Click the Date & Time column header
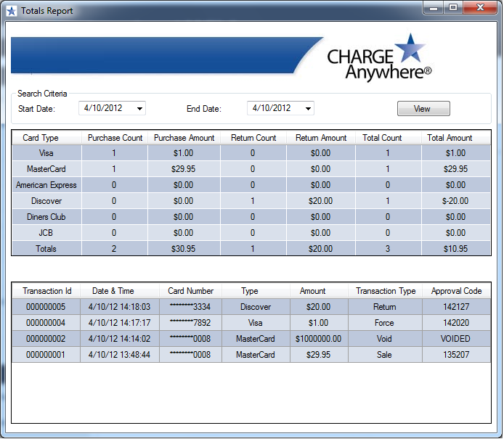This screenshot has width=504, height=439. coord(113,291)
